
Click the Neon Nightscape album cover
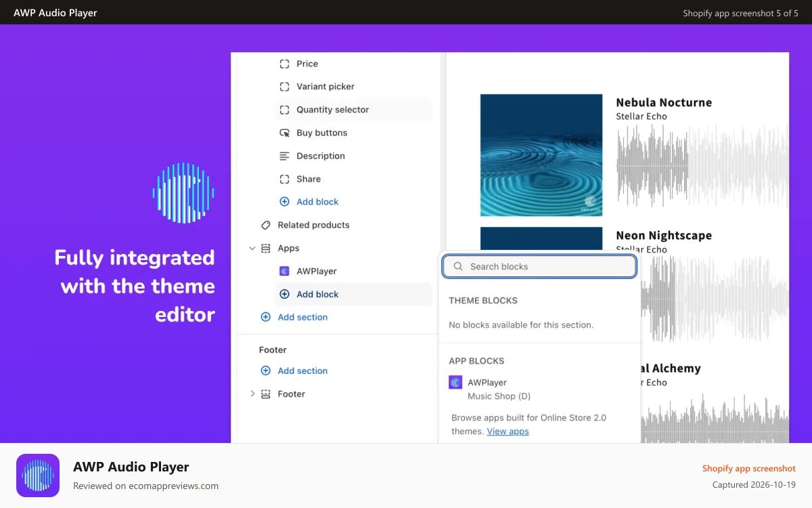pyautogui.click(x=541, y=238)
